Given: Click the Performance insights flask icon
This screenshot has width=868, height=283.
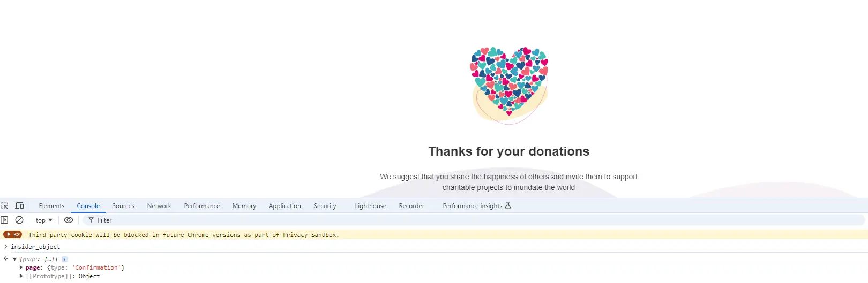Looking at the screenshot, I should point(508,205).
